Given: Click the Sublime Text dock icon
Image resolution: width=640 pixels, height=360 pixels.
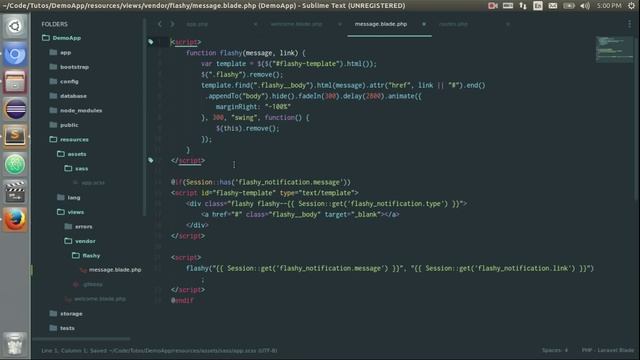Looking at the screenshot, I should click(15, 136).
